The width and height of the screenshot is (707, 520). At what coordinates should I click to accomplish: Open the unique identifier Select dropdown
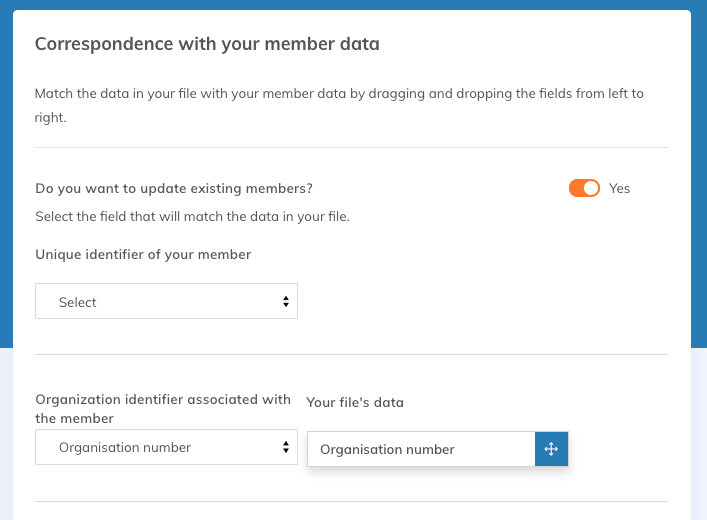coord(166,301)
